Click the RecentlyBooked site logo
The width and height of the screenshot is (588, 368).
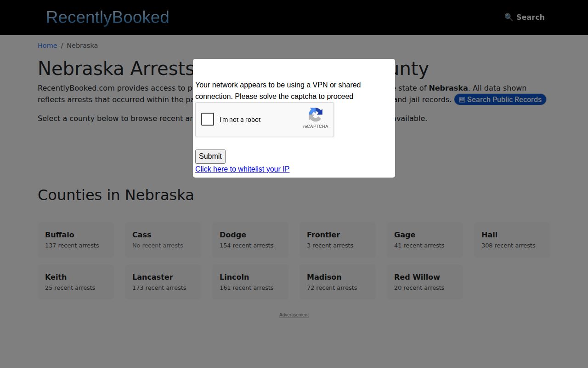(x=107, y=17)
